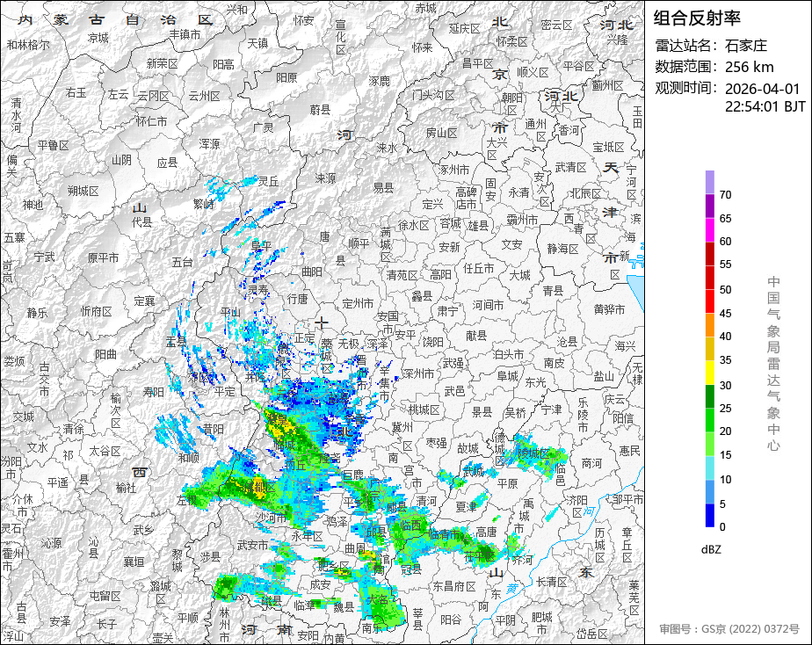This screenshot has width=812, height=645.
Task: Click the observation time 22:54:01 BJT
Action: (765, 106)
